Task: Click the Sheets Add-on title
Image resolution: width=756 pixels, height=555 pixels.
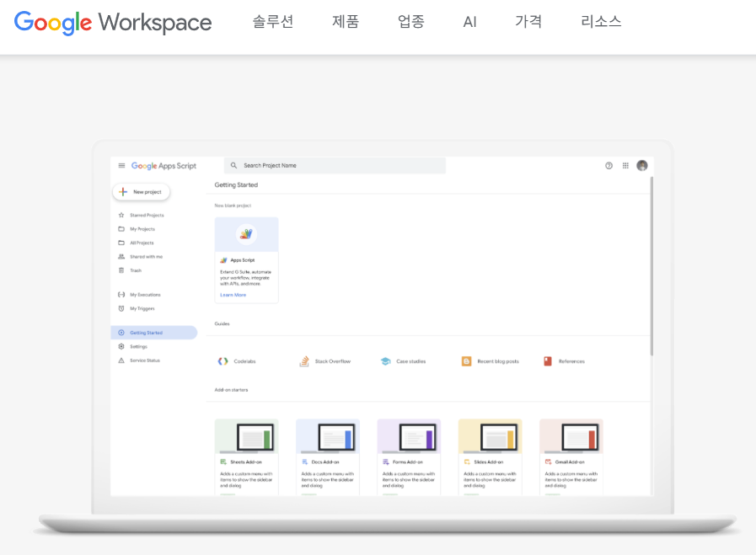Action: click(x=246, y=462)
